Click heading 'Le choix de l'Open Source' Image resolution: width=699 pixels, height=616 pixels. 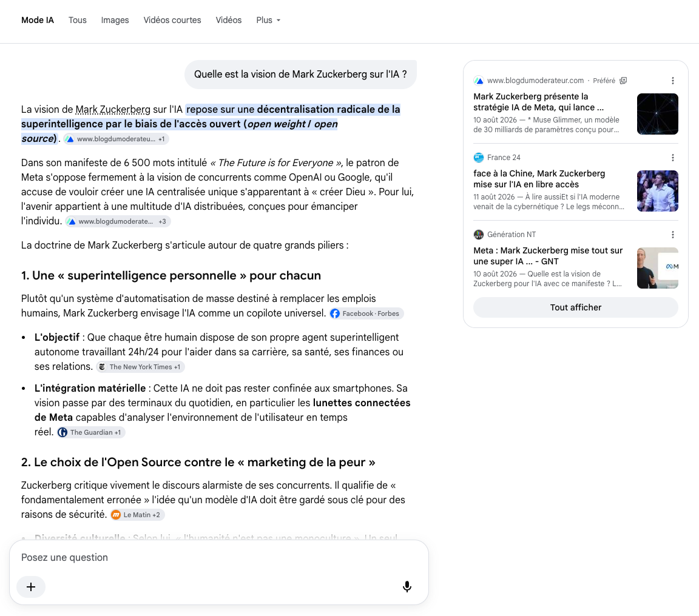pos(198,463)
